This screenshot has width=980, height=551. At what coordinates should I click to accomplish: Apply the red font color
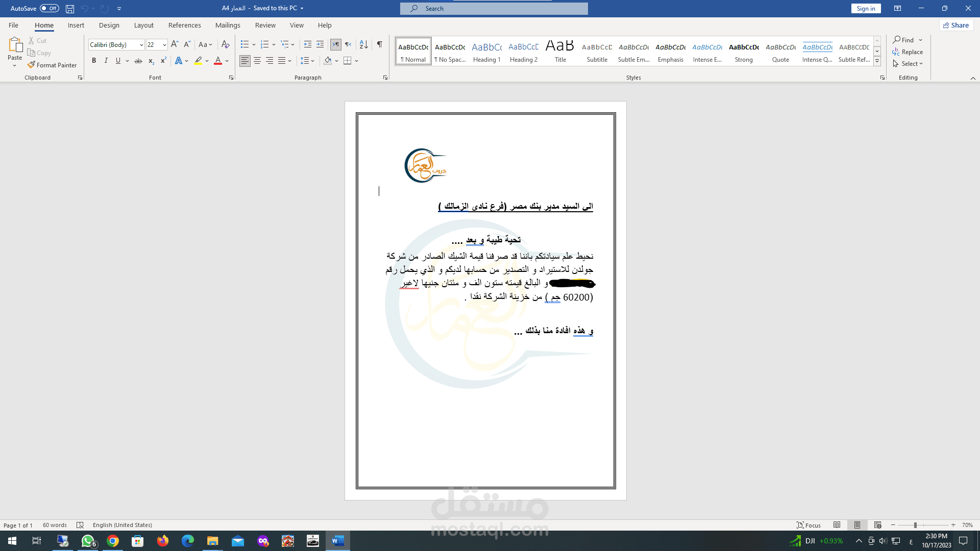[x=218, y=61]
